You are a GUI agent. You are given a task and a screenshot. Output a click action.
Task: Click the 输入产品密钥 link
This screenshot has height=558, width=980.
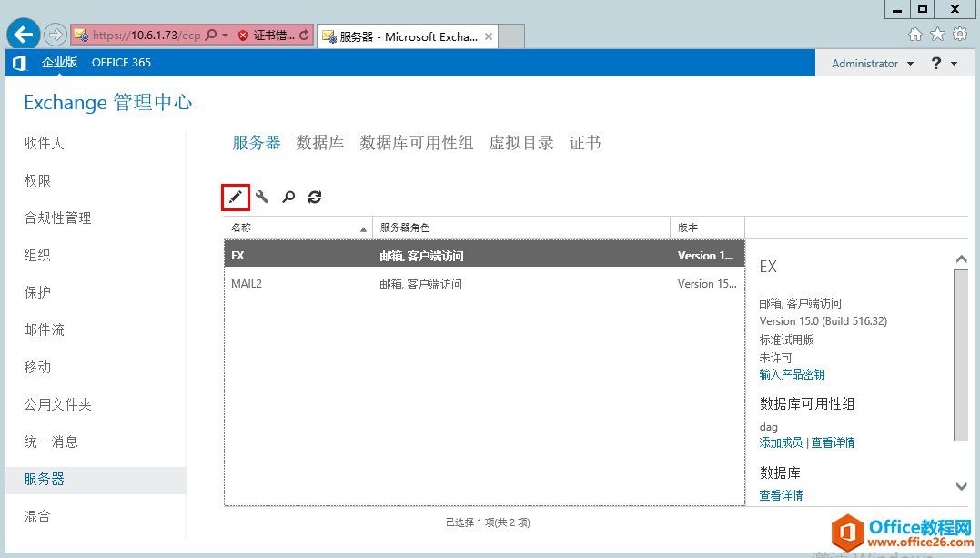[792, 373]
